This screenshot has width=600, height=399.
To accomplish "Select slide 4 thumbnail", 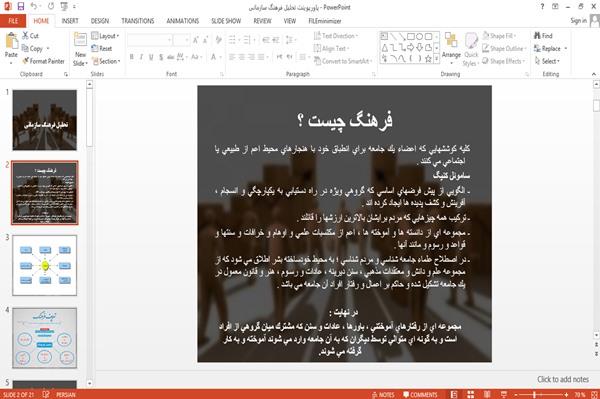I will tap(44, 338).
